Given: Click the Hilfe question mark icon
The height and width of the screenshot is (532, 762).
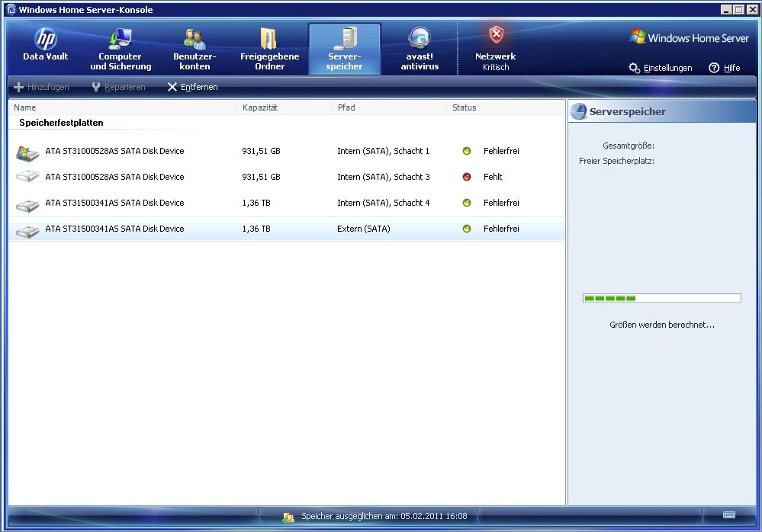Looking at the screenshot, I should [714, 68].
